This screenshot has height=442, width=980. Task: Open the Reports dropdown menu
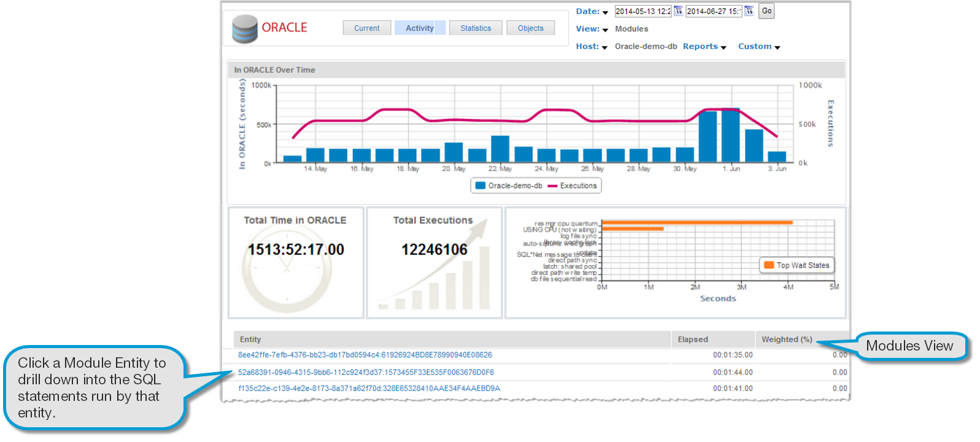[x=704, y=47]
